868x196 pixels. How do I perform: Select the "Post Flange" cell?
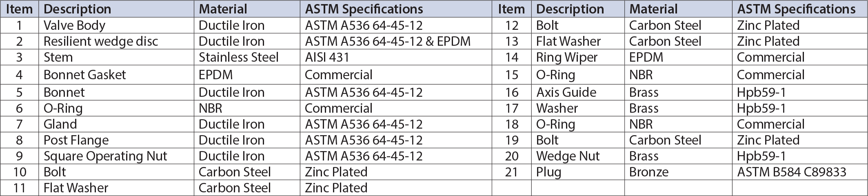(76, 140)
